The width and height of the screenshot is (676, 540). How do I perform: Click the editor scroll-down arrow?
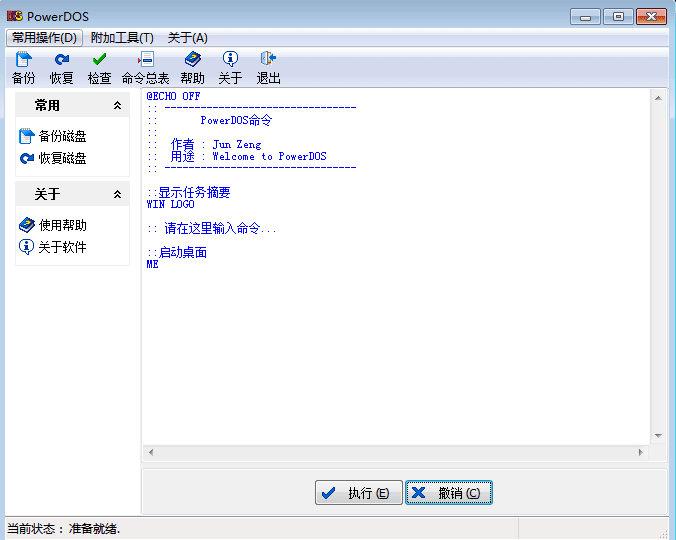(x=658, y=436)
